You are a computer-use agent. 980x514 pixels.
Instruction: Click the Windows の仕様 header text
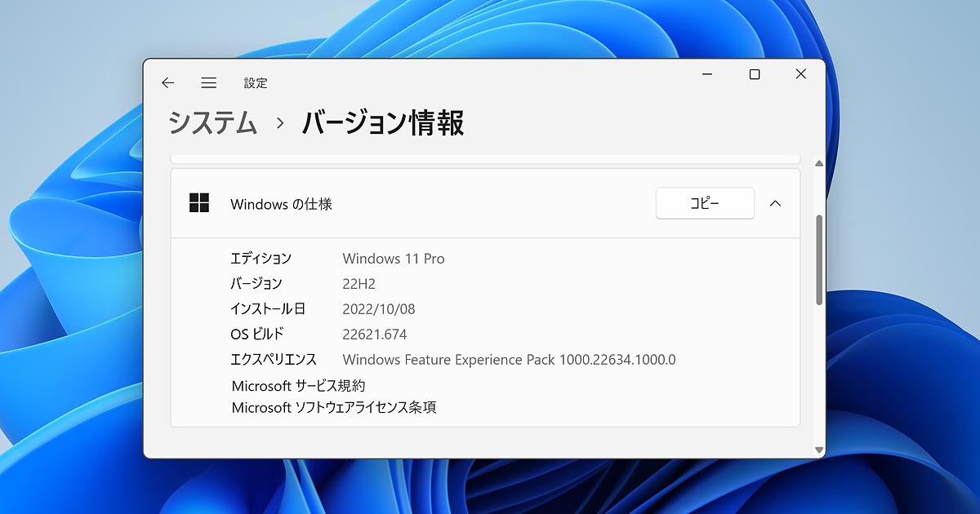point(281,204)
